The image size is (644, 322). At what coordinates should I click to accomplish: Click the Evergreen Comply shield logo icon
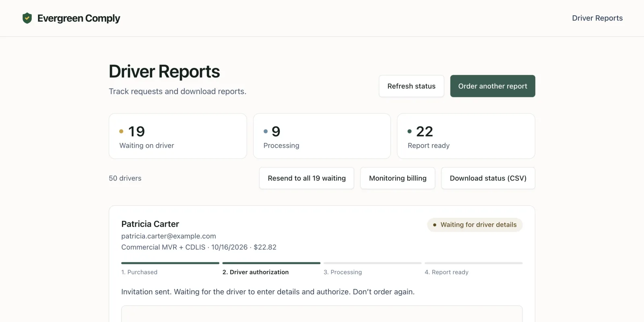click(x=27, y=18)
